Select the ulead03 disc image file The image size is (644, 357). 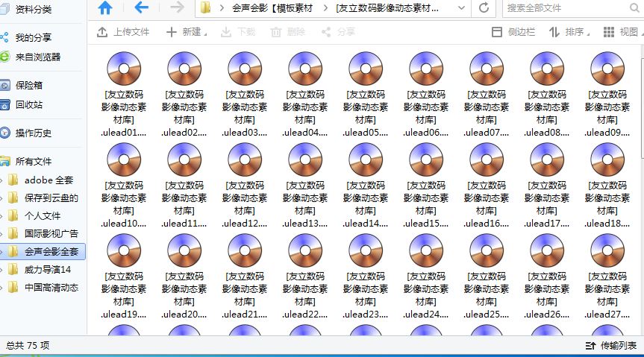pos(244,94)
